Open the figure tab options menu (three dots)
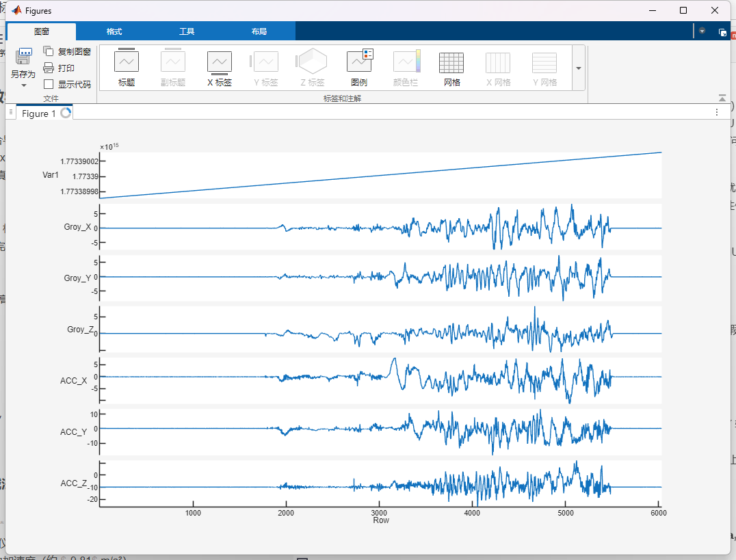Image resolution: width=736 pixels, height=560 pixels. click(x=716, y=112)
